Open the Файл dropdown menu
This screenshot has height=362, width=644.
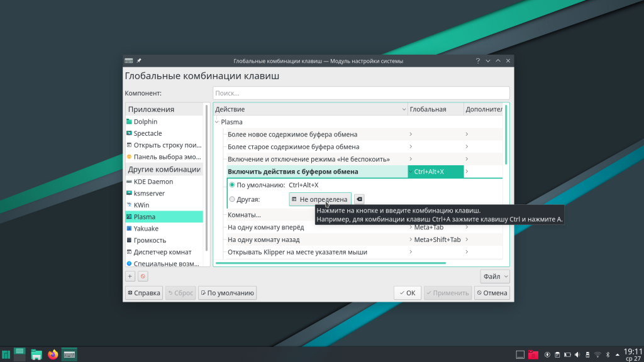click(494, 276)
